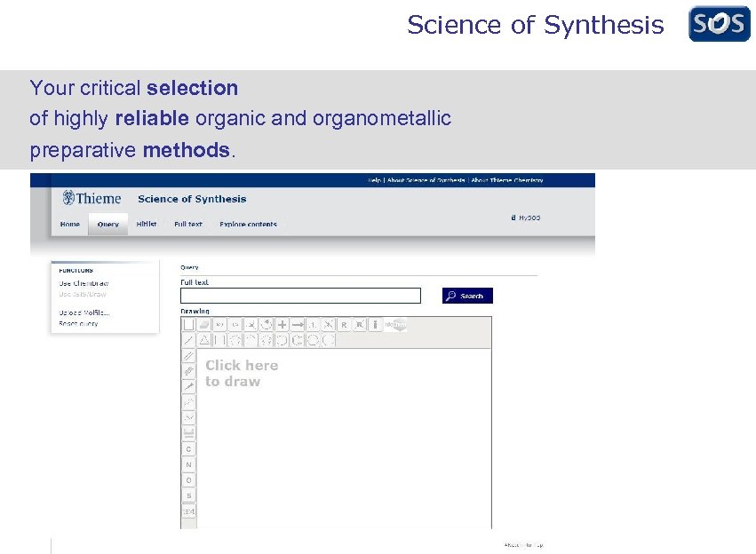Select the dashed bond tool
The width and height of the screenshot is (756, 554).
[188, 402]
